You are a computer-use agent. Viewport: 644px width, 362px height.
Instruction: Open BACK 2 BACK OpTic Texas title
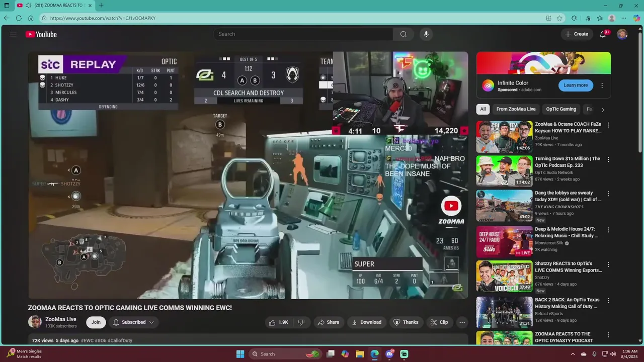pos(567,303)
